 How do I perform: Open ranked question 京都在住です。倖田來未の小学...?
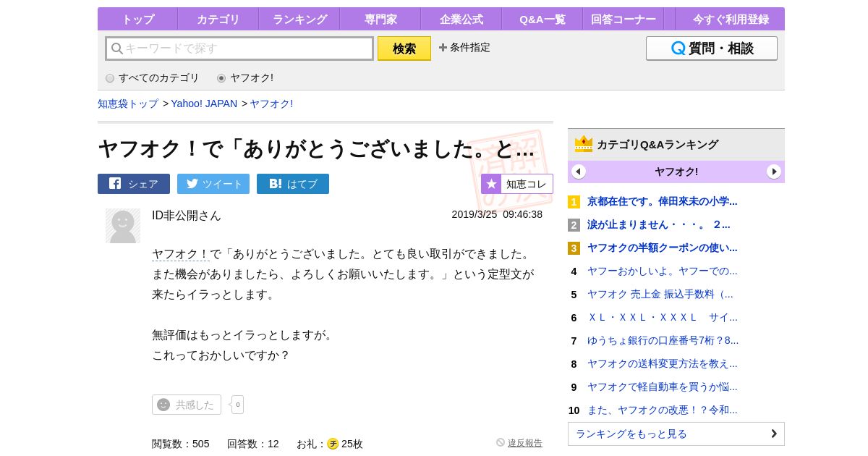[663, 201]
